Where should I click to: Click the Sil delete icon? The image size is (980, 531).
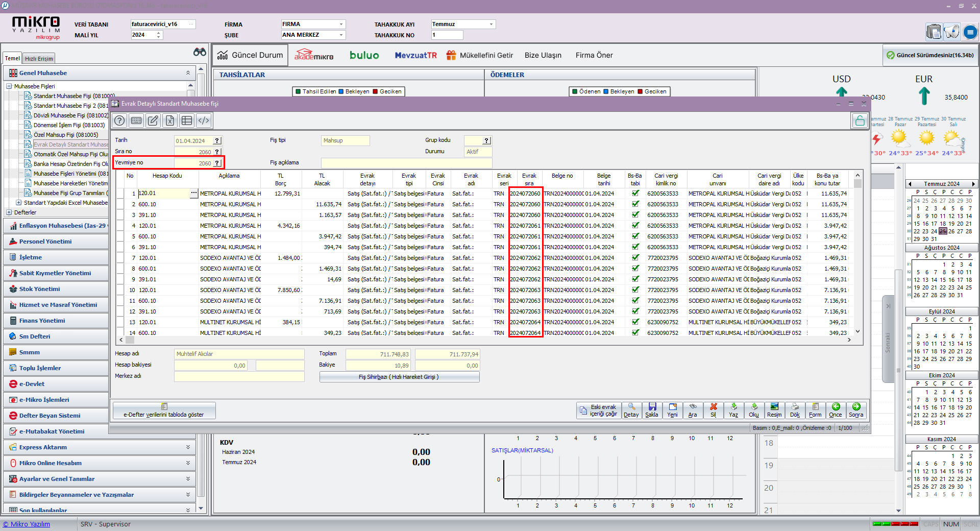click(x=713, y=409)
